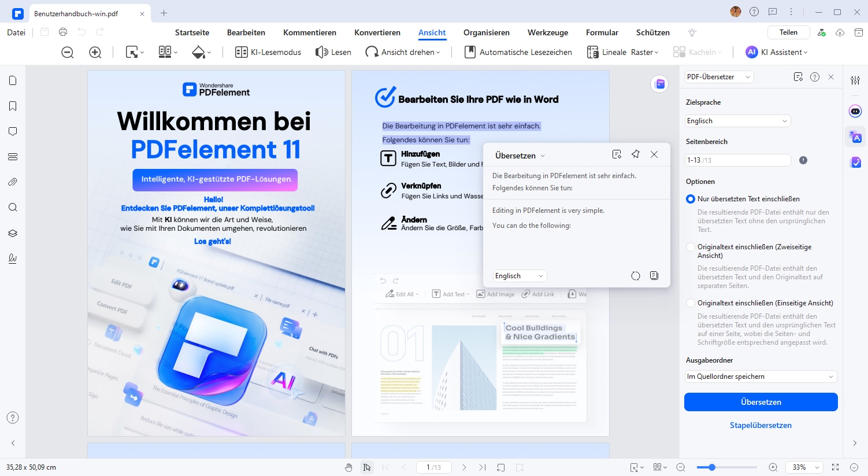Image resolution: width=868 pixels, height=476 pixels.
Task: Open the Datei menu
Action: (16, 32)
